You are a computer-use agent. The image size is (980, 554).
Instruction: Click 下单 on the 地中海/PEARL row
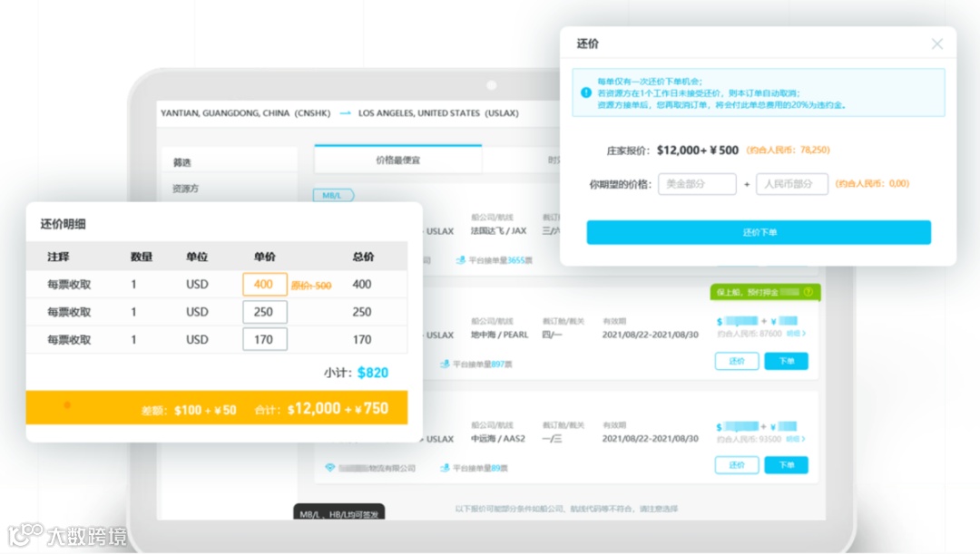point(786,361)
